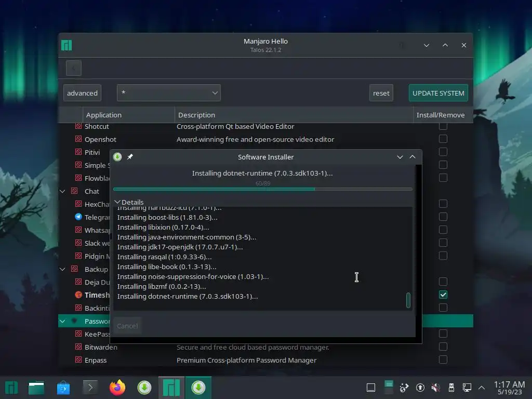The image size is (532, 399).
Task: Open the terminal from the taskbar
Action: point(90,388)
